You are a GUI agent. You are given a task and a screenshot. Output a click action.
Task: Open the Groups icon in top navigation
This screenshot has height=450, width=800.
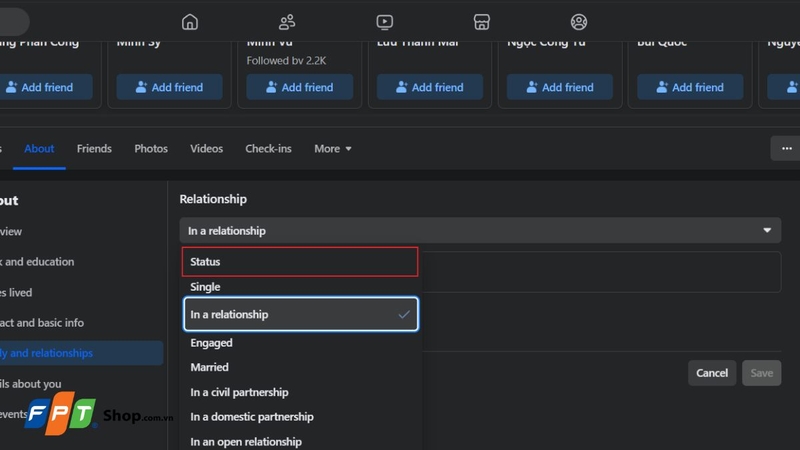coord(579,22)
